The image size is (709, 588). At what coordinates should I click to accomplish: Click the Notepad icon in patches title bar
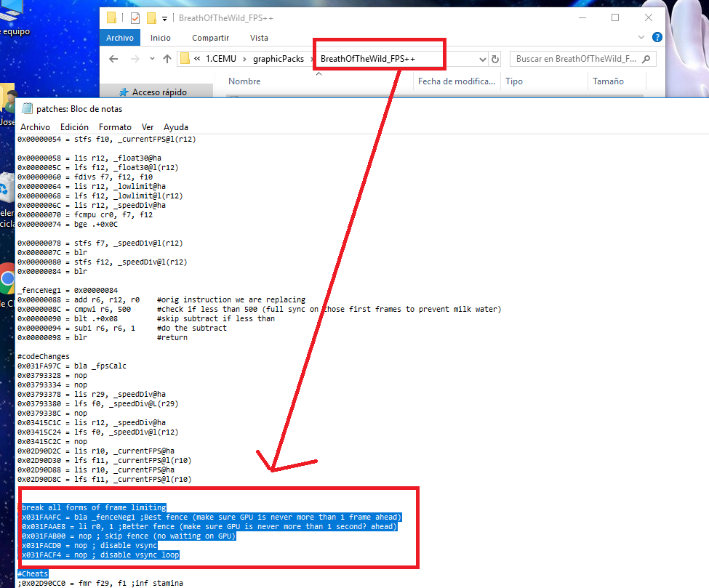click(x=27, y=108)
